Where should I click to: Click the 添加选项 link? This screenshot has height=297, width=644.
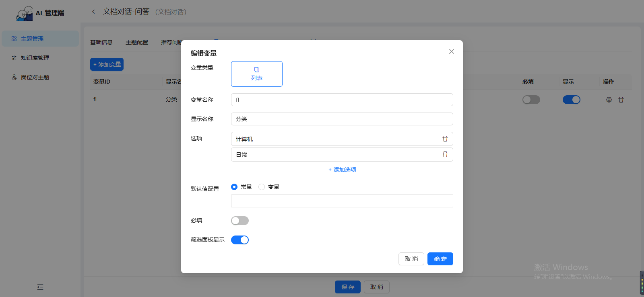[x=342, y=170]
